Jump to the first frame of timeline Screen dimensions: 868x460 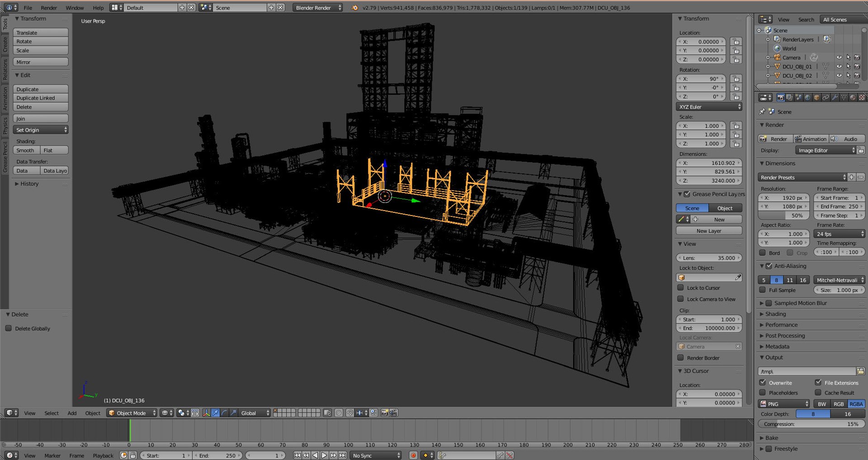(x=297, y=455)
